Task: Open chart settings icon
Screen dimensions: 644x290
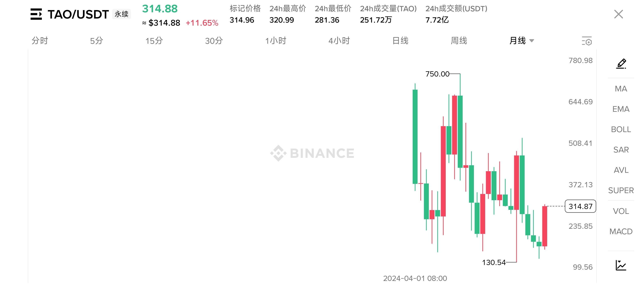Action: tap(586, 41)
